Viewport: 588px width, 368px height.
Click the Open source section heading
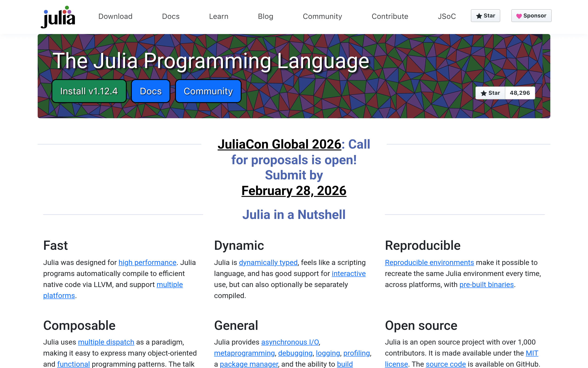(x=421, y=325)
